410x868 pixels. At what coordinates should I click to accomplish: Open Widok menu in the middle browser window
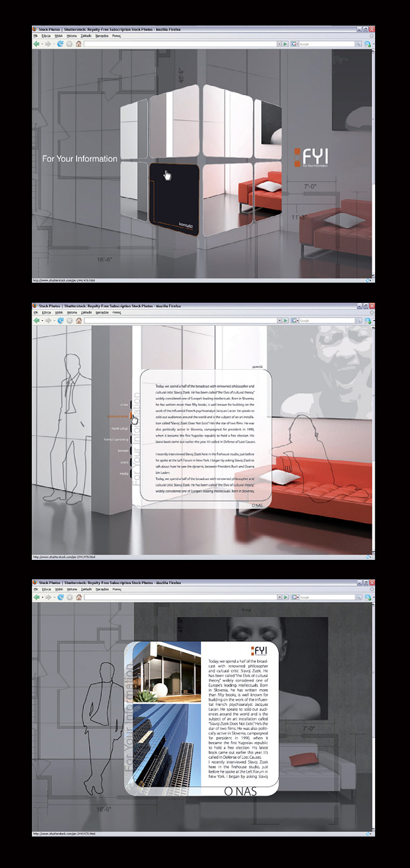point(60,312)
